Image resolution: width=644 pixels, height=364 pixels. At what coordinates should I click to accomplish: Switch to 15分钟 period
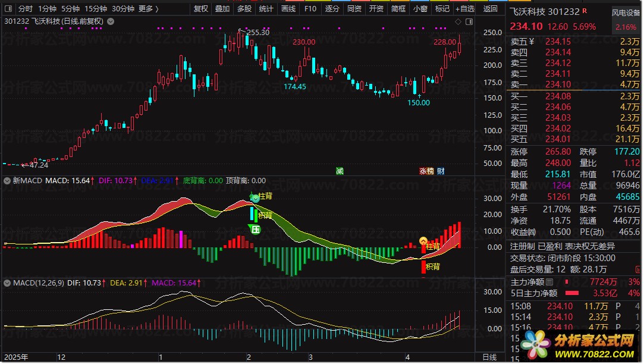pyautogui.click(x=96, y=9)
